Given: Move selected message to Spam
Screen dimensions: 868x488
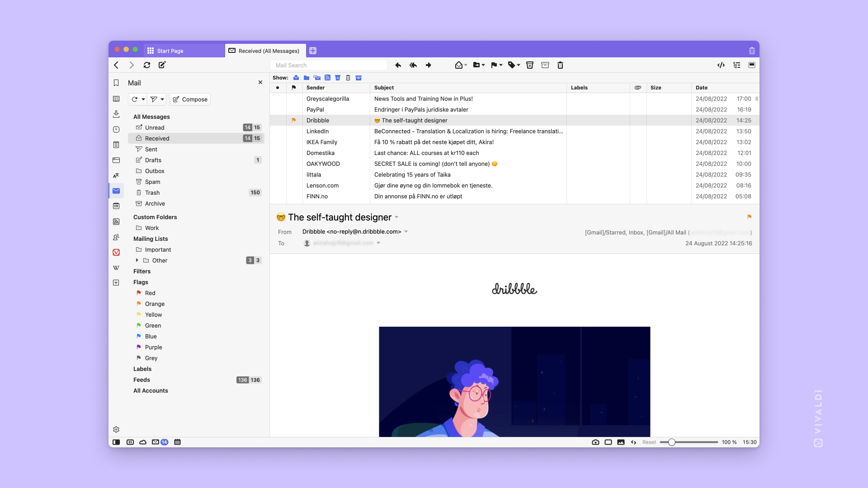Looking at the screenshot, I should (x=530, y=65).
